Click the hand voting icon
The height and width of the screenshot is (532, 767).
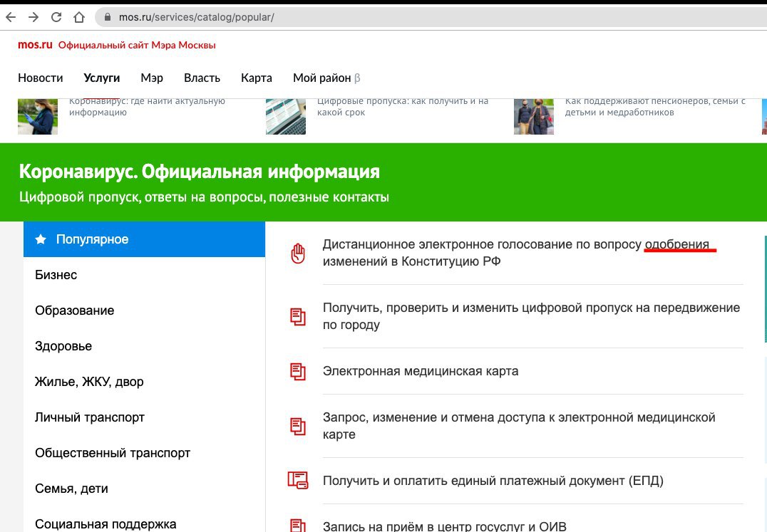coord(298,253)
